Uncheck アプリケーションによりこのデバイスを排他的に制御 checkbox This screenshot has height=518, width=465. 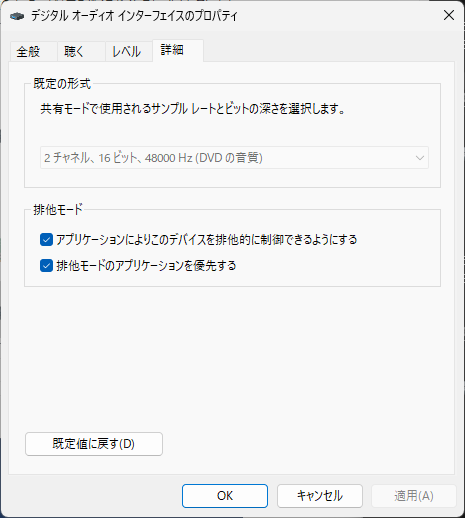46,239
